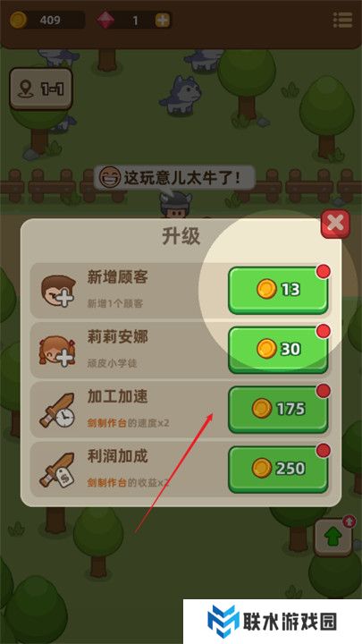Open the hamburger list menu icon
362x644 pixels.
coord(343,20)
